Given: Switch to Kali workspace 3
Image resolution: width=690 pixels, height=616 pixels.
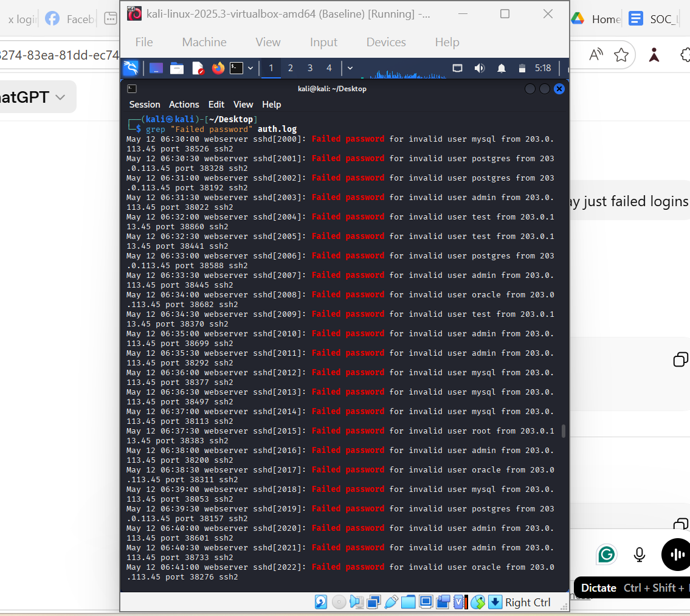Looking at the screenshot, I should (x=310, y=68).
